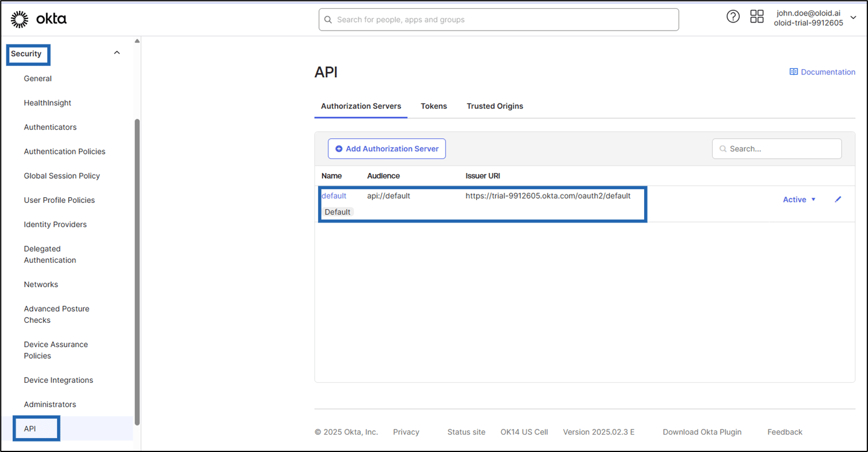Open the Status site link
This screenshot has height=452, width=868.
466,432
